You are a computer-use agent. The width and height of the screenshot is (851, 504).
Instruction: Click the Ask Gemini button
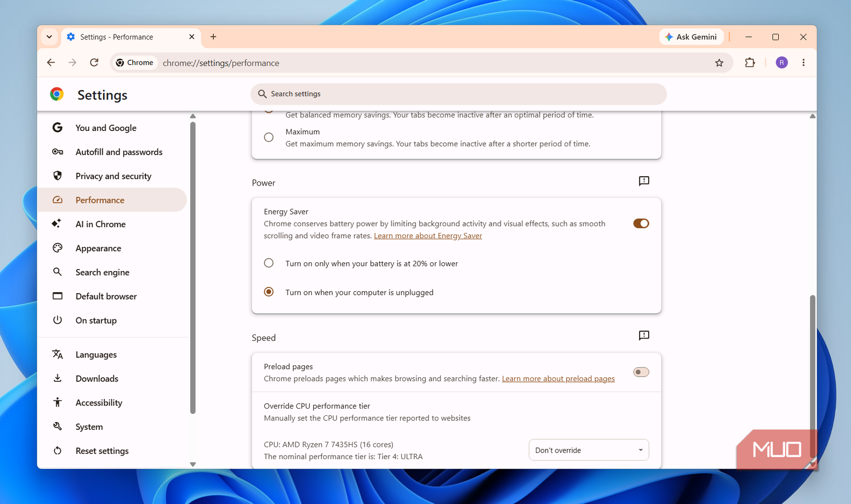[x=691, y=37]
